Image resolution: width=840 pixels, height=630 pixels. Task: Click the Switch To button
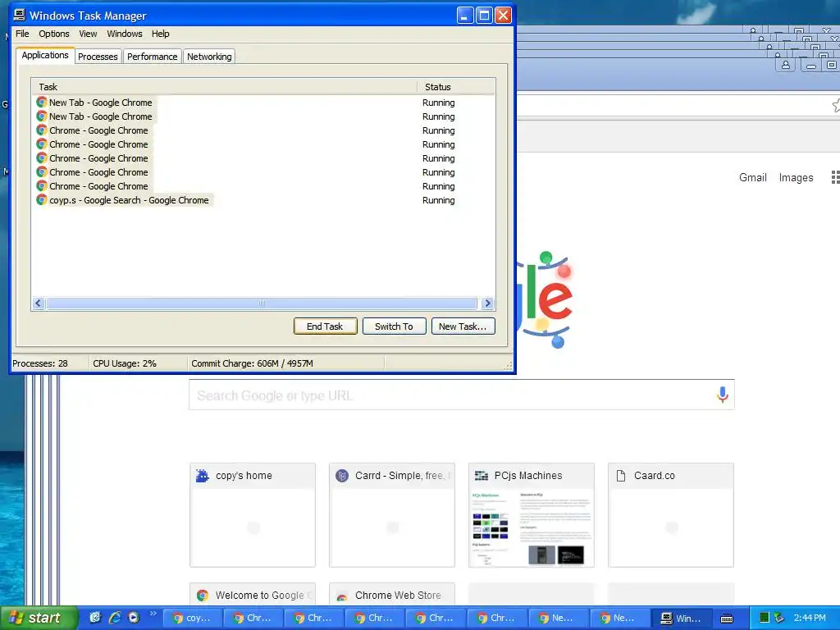click(395, 326)
